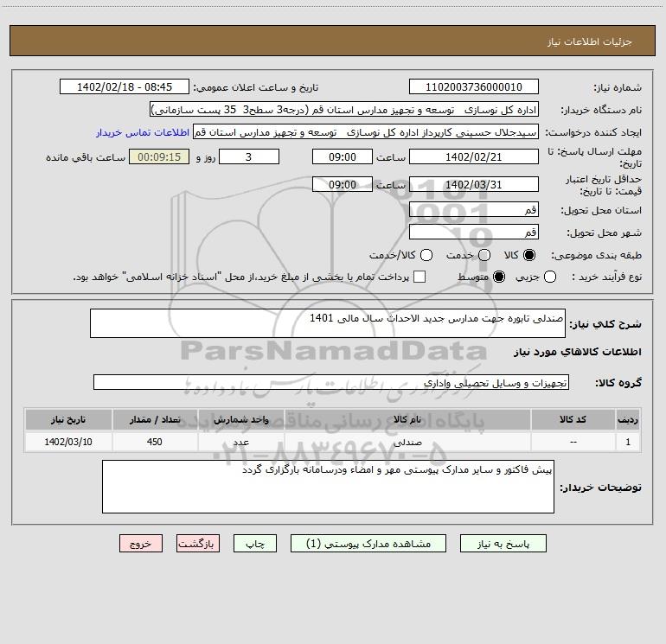The width and height of the screenshot is (666, 644).
Task: Click the price validity time 09:00 field
Action: 343,185
